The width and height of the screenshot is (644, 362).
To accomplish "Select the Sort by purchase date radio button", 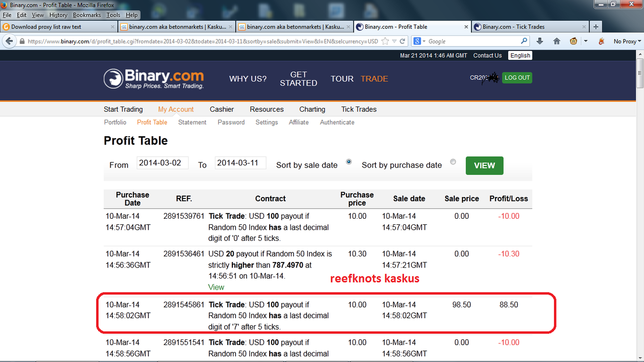I will 453,162.
